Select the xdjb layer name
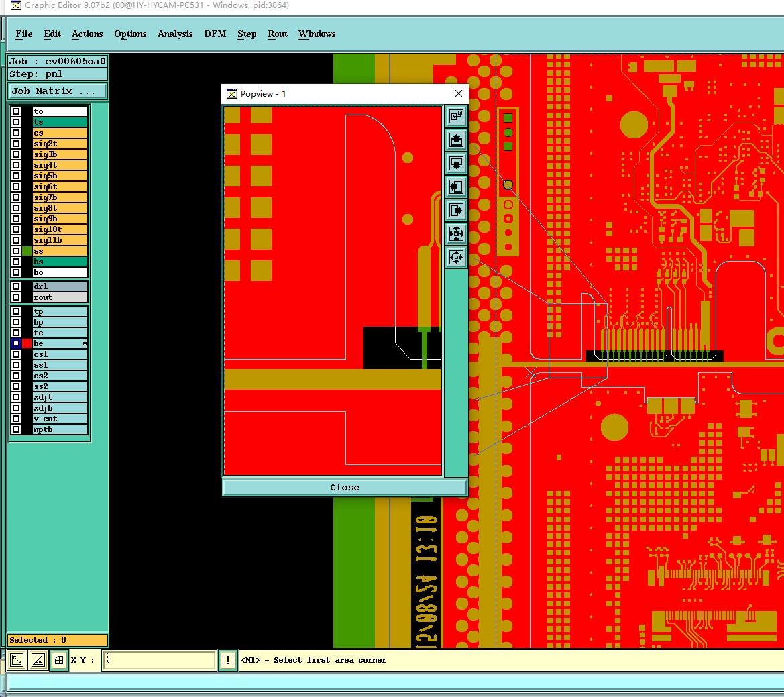784x697 pixels. [60, 407]
